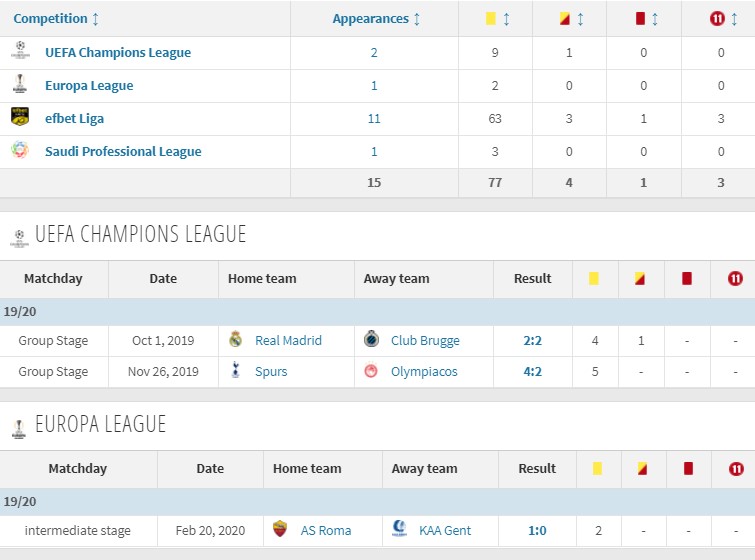This screenshot has width=755, height=560.
Task: Open the KAA Gent team link
Action: coord(445,530)
